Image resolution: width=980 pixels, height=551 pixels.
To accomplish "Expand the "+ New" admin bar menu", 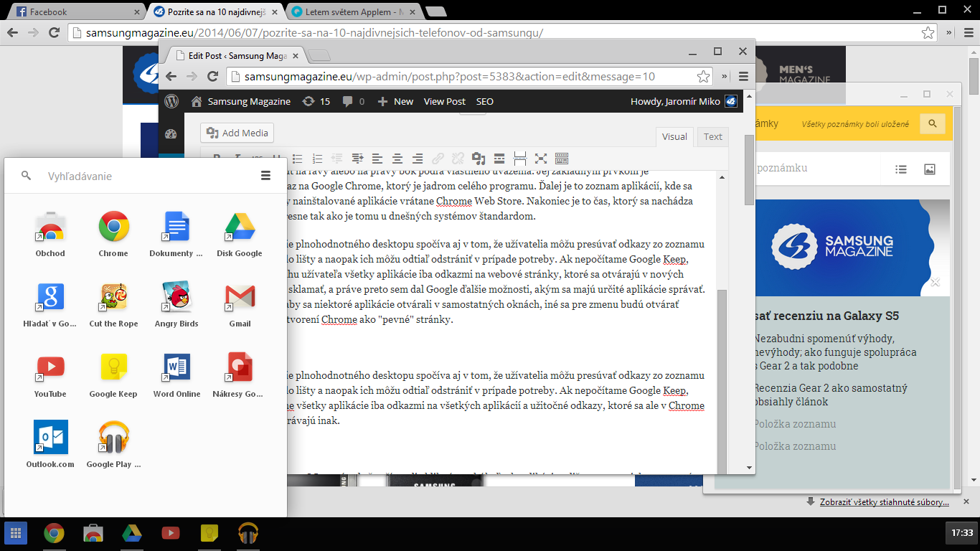I will 395,101.
